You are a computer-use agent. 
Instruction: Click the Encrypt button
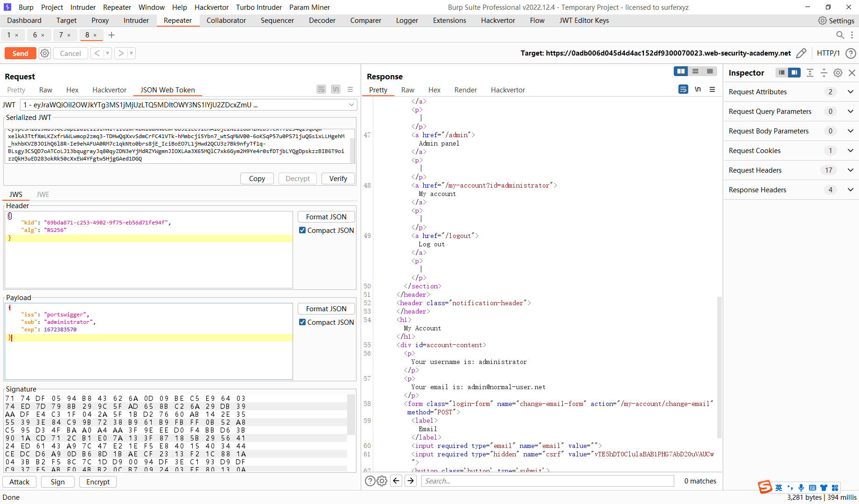tap(98, 482)
